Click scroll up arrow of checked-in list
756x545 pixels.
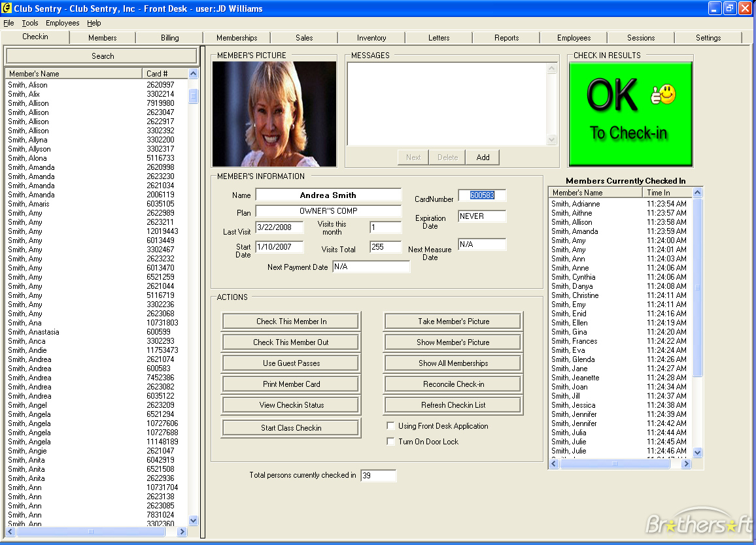[x=697, y=193]
